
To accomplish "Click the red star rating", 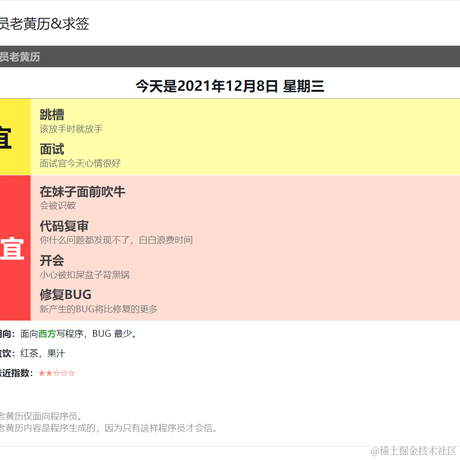I will click(57, 373).
